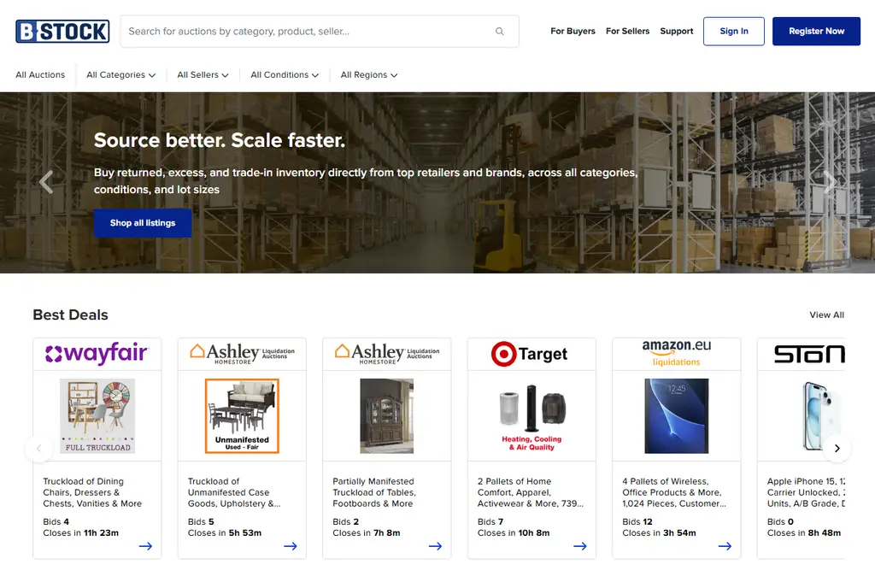
Task: Focus the auction search field
Action: pyautogui.click(x=320, y=32)
